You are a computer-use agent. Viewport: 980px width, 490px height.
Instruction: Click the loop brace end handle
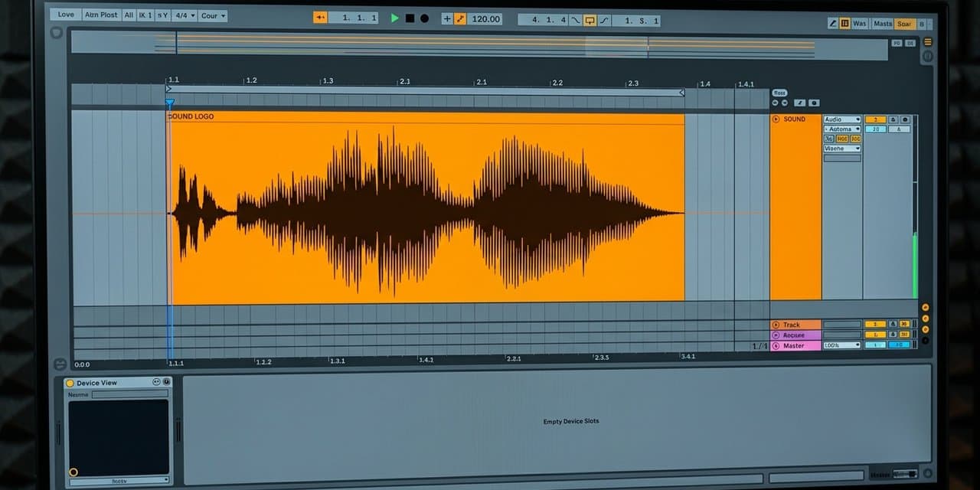681,93
